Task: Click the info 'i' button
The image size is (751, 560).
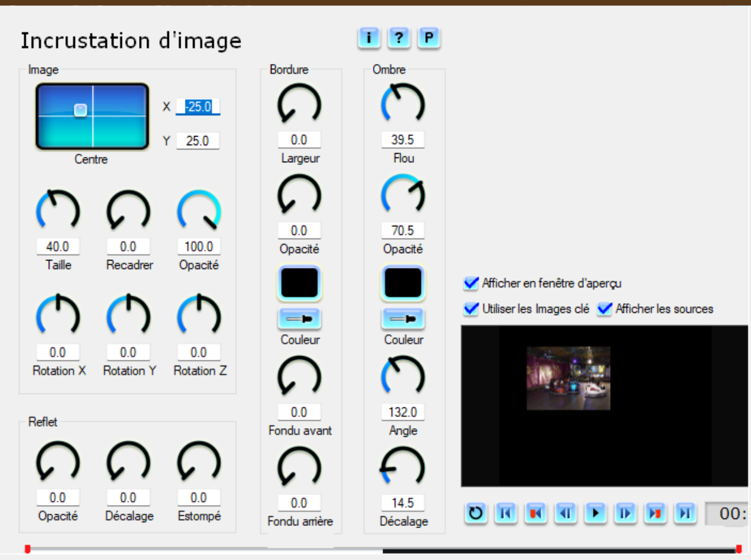Action: [x=368, y=38]
